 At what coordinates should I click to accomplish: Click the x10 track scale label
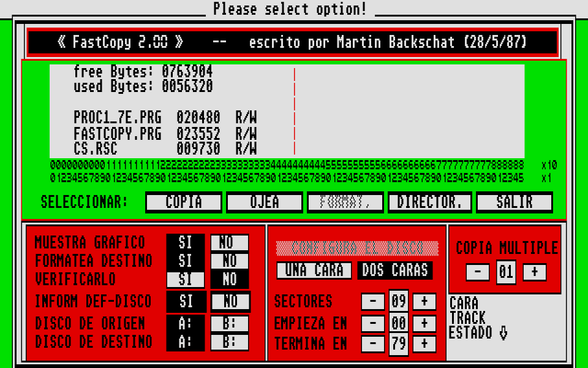[x=549, y=165]
